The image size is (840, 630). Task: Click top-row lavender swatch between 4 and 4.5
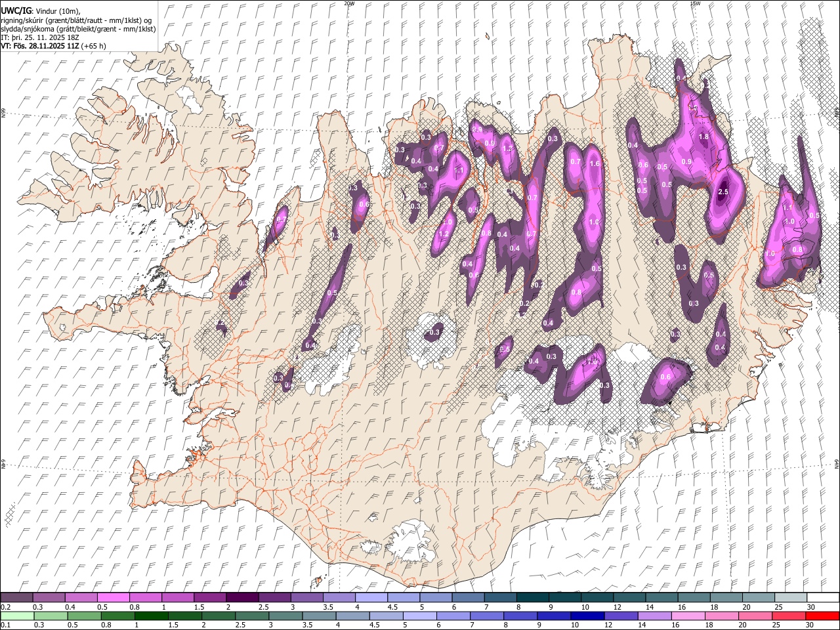(371, 597)
